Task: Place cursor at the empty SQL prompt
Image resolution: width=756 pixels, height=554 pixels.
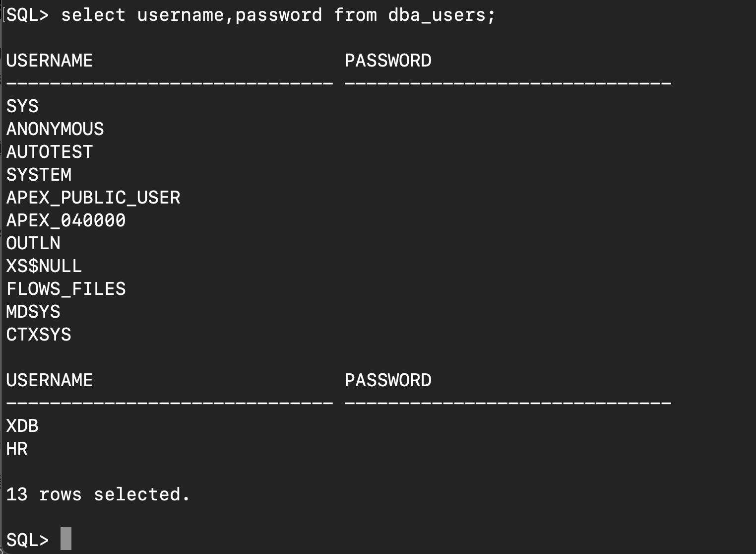Action: coord(66,539)
